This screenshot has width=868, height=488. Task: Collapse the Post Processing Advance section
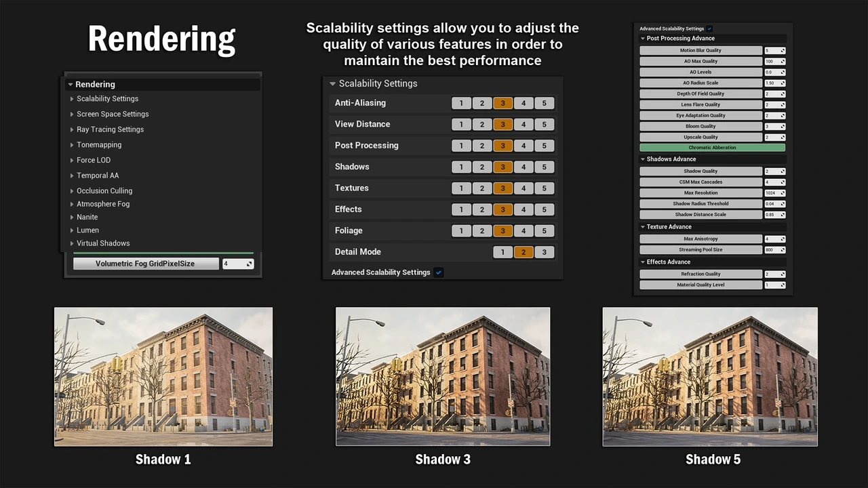(x=643, y=39)
